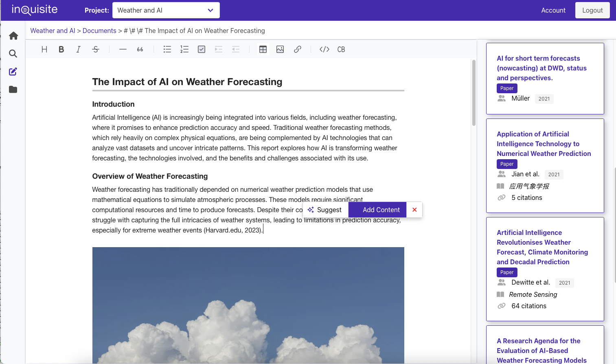Viewport: 616px width, 364px height.
Task: Apply italic formatting
Action: click(x=78, y=49)
